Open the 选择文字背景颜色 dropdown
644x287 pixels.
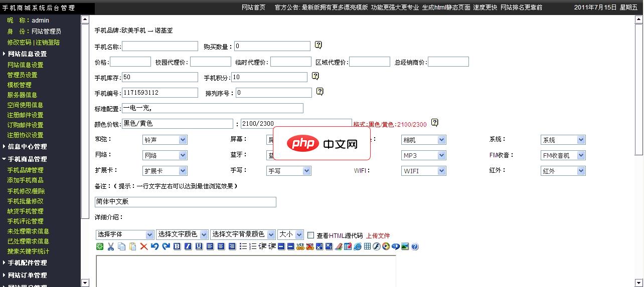[x=243, y=234]
